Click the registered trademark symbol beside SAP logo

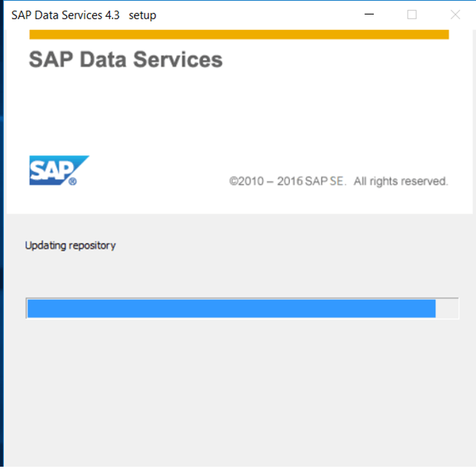tap(72, 181)
